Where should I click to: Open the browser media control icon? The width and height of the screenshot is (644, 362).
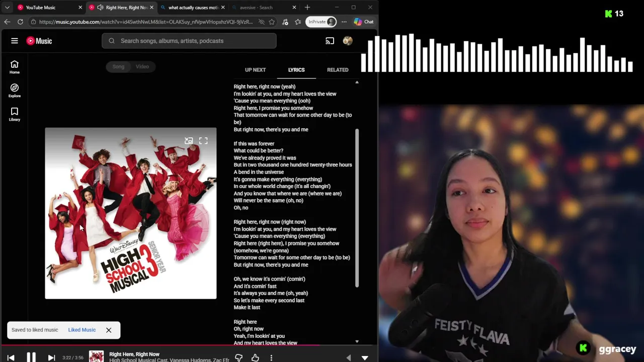pyautogui.click(x=285, y=22)
